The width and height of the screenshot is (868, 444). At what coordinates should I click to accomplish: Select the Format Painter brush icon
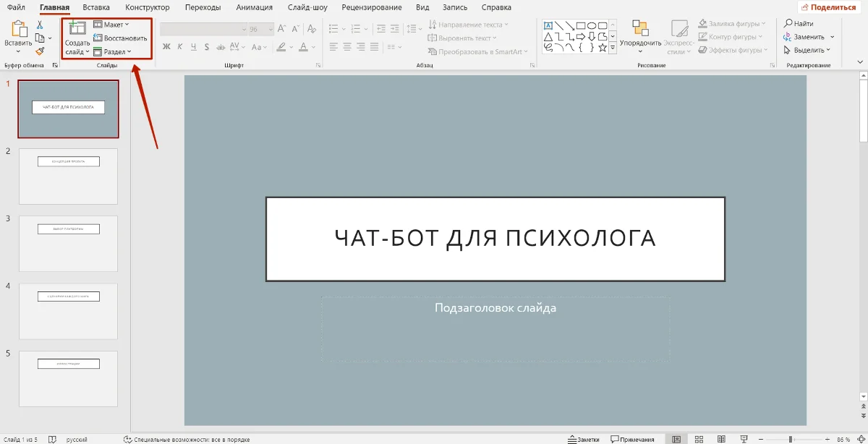pyautogui.click(x=41, y=51)
